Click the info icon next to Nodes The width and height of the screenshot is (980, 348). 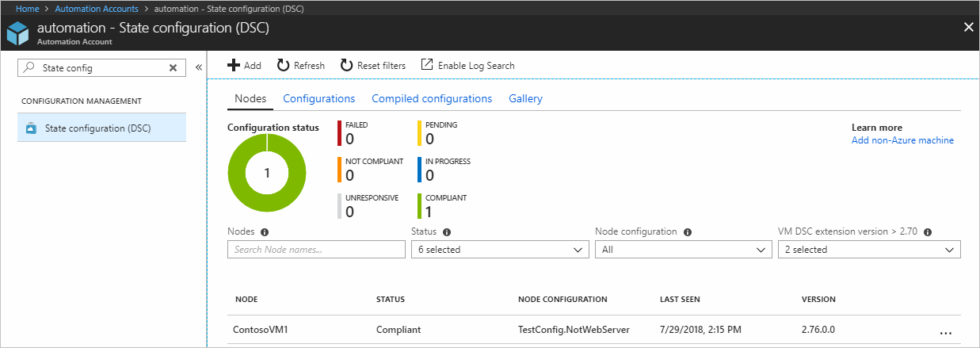click(x=265, y=232)
